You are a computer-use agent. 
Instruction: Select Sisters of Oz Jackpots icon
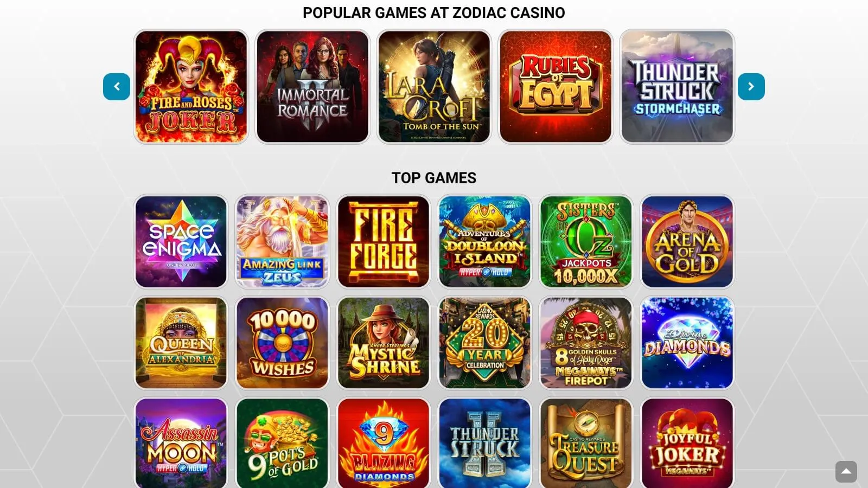click(586, 242)
